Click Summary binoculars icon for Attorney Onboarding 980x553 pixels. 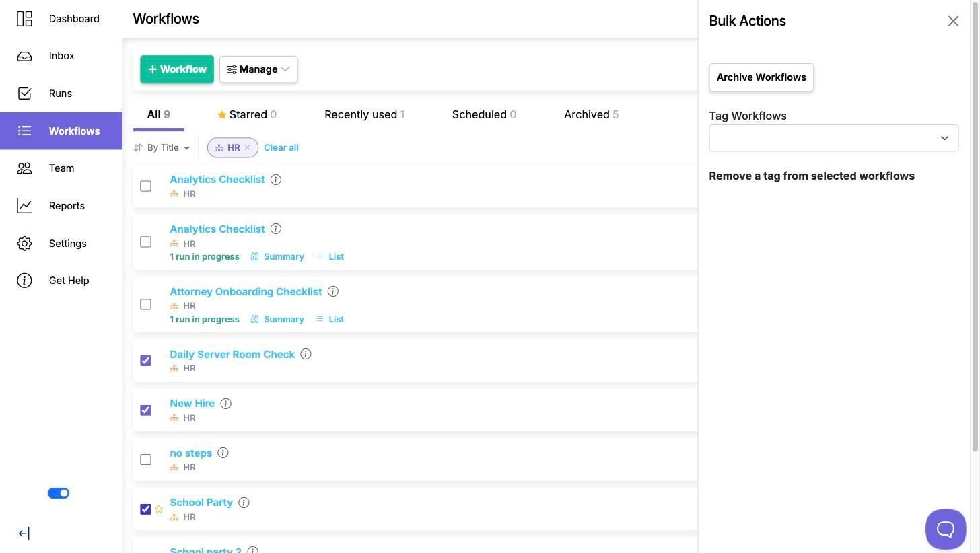(x=255, y=320)
